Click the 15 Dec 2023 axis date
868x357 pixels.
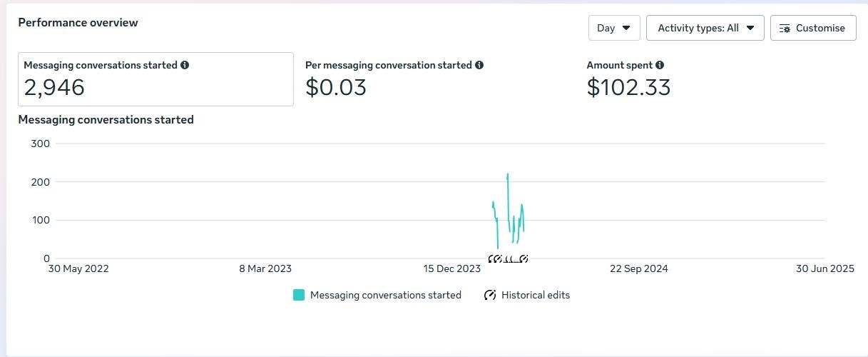452,269
